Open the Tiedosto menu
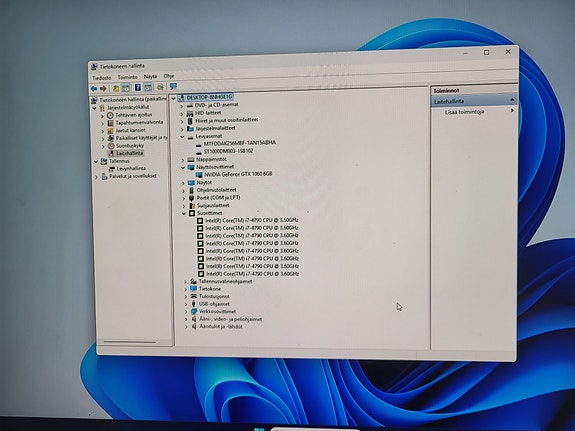 102,78
